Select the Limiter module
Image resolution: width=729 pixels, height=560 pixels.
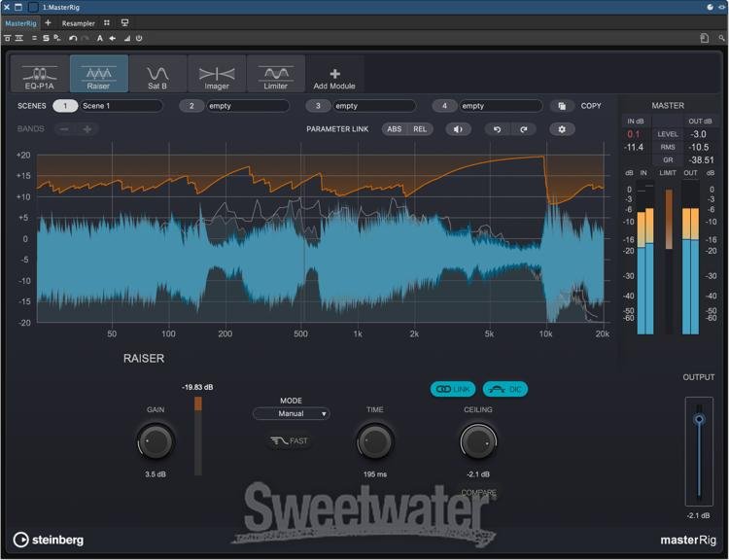pos(275,75)
